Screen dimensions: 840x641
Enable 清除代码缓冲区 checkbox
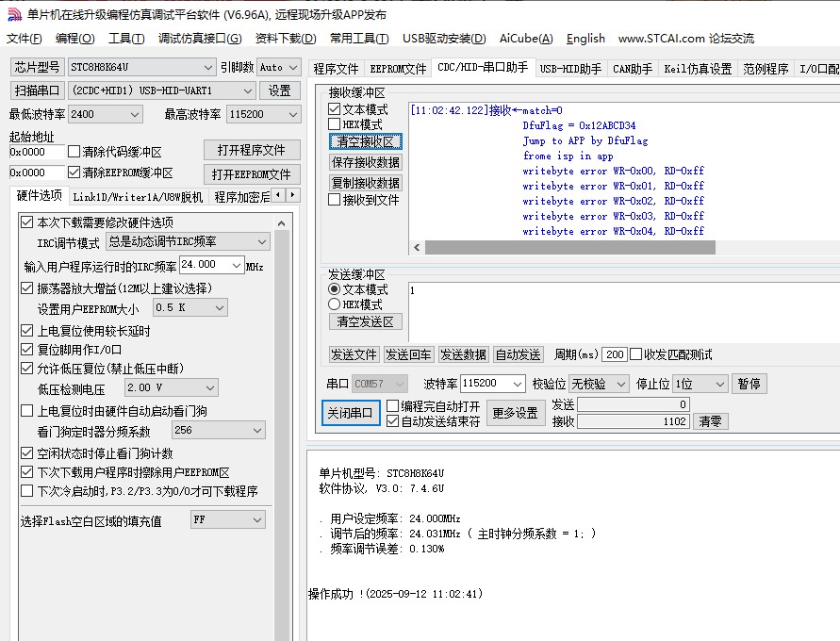coord(74,152)
